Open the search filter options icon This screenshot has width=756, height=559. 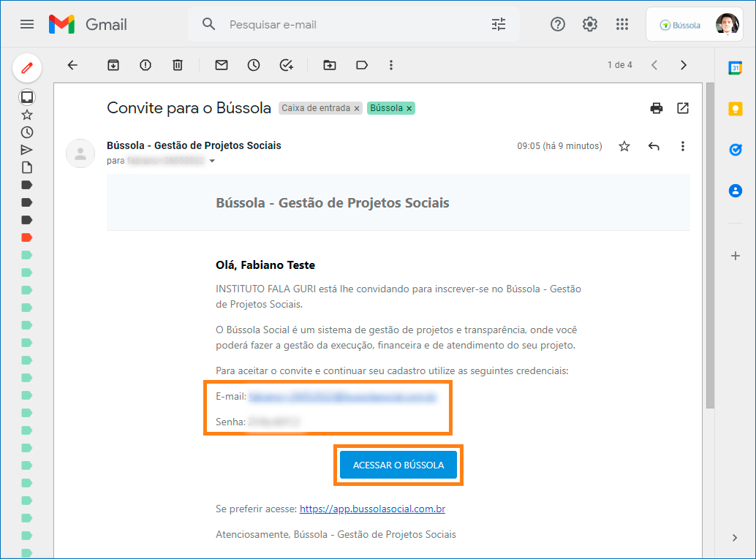pos(499,24)
